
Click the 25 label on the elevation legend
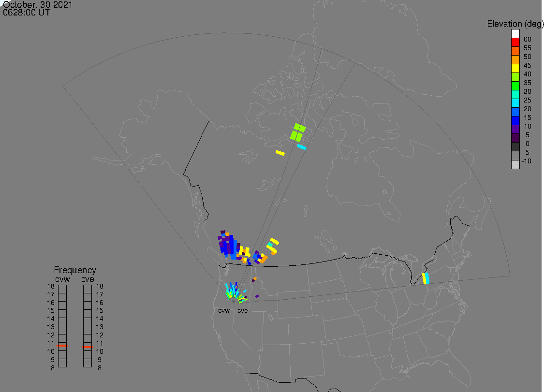[528, 100]
